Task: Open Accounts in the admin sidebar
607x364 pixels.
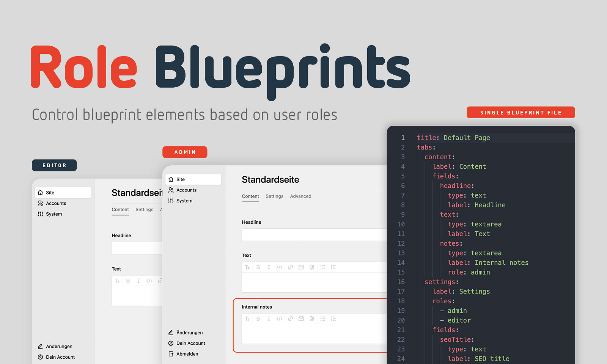Action: [x=186, y=190]
